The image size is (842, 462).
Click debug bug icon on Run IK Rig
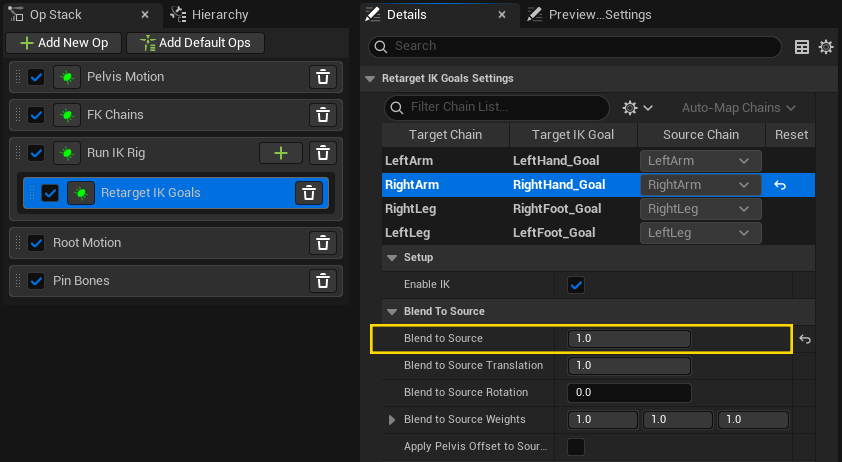click(x=67, y=153)
